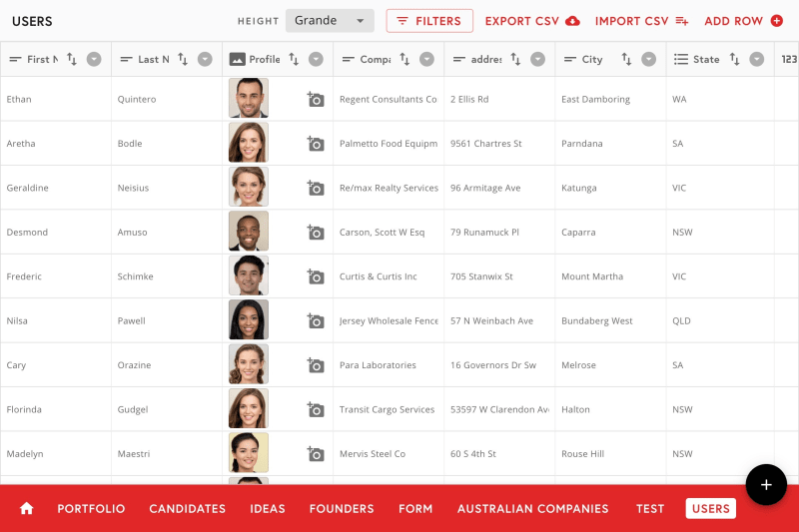This screenshot has height=532, width=799.
Task: Import a CSV file
Action: [642, 21]
